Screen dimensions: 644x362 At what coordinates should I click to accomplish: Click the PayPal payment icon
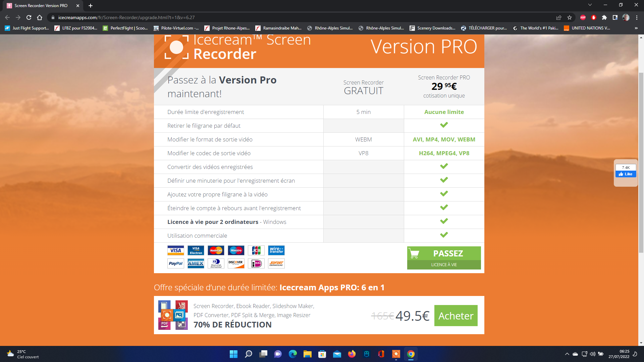pos(175,263)
